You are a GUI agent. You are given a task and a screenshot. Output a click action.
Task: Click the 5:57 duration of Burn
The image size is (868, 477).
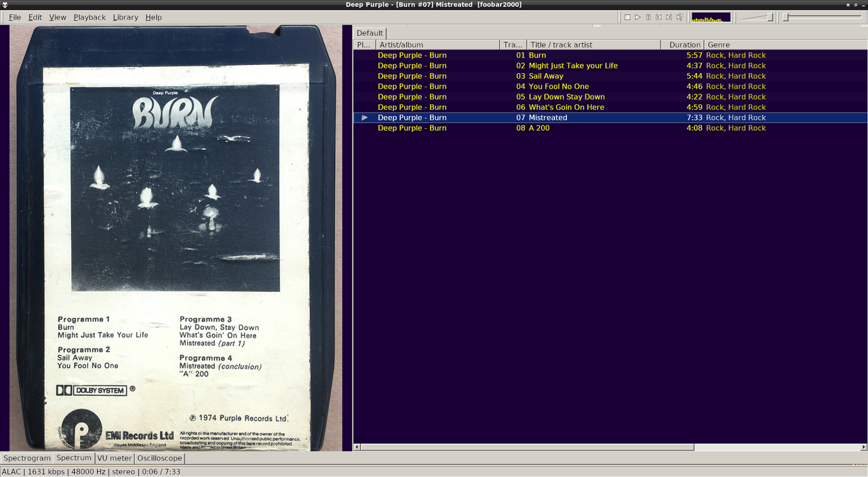click(x=694, y=56)
